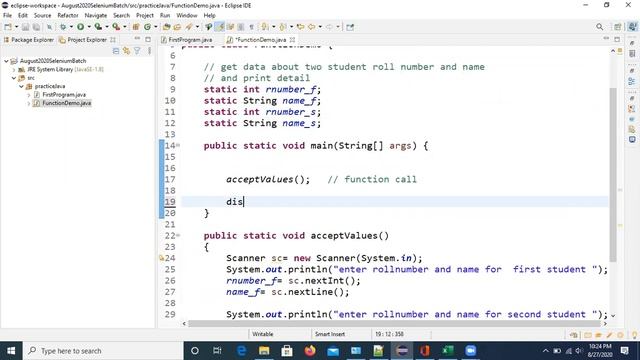Collapse the practiceJava package node
This screenshot has height=360, width=640.
coord(21,86)
